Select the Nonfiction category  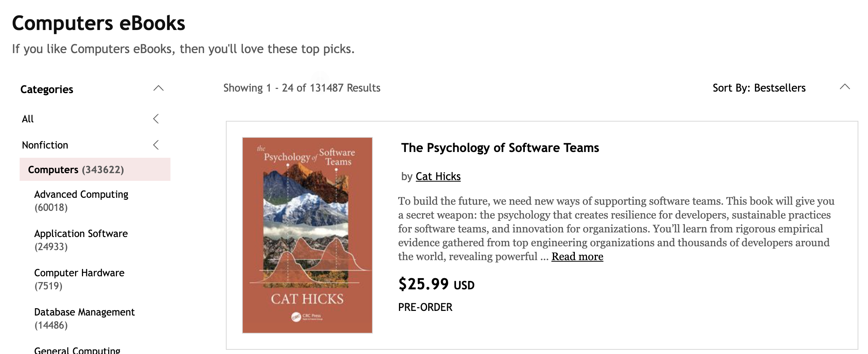tap(45, 145)
